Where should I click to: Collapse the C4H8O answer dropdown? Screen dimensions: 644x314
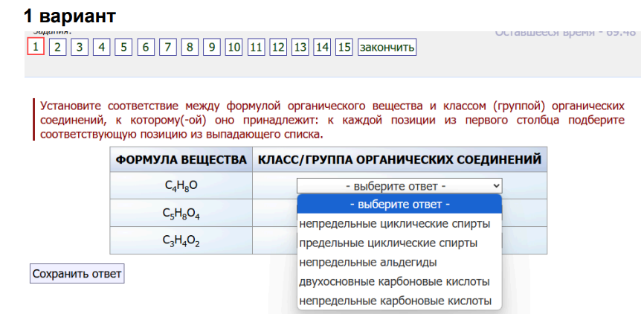click(399, 186)
